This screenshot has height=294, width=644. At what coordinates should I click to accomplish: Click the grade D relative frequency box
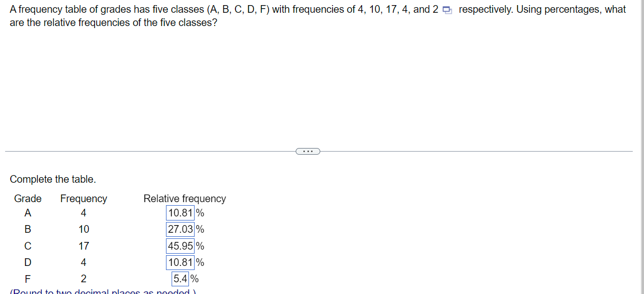tap(180, 262)
